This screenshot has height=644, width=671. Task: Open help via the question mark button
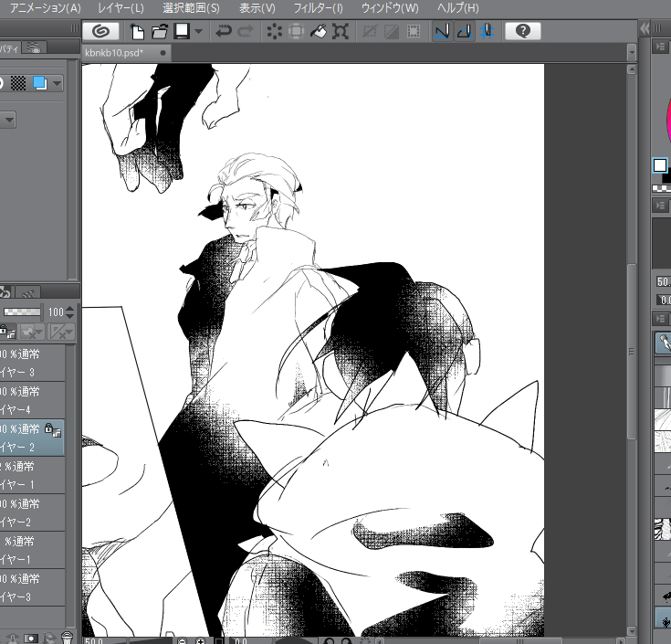[522, 31]
